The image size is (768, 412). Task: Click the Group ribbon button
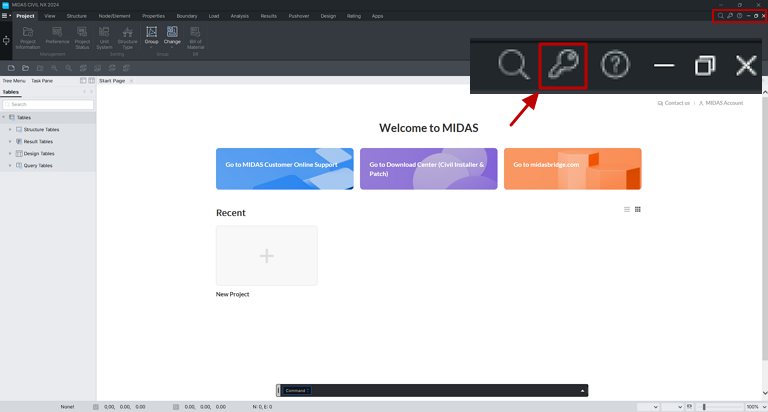(x=151, y=35)
